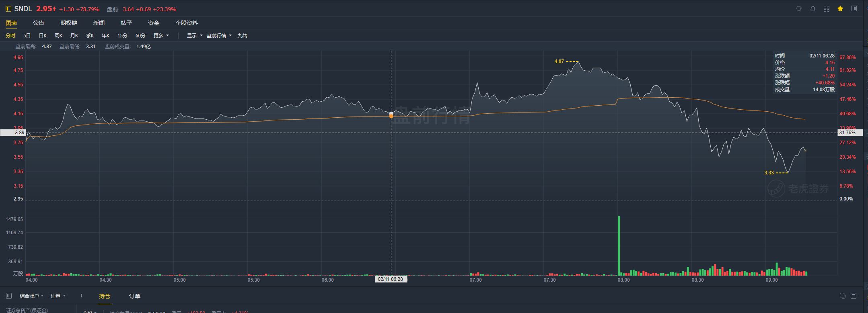Refresh the SNDL quote data
868x313 pixels.
(799, 9)
